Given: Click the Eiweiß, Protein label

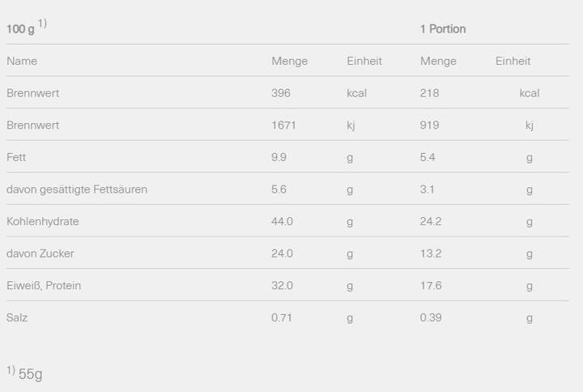Looking at the screenshot, I should point(44,285).
